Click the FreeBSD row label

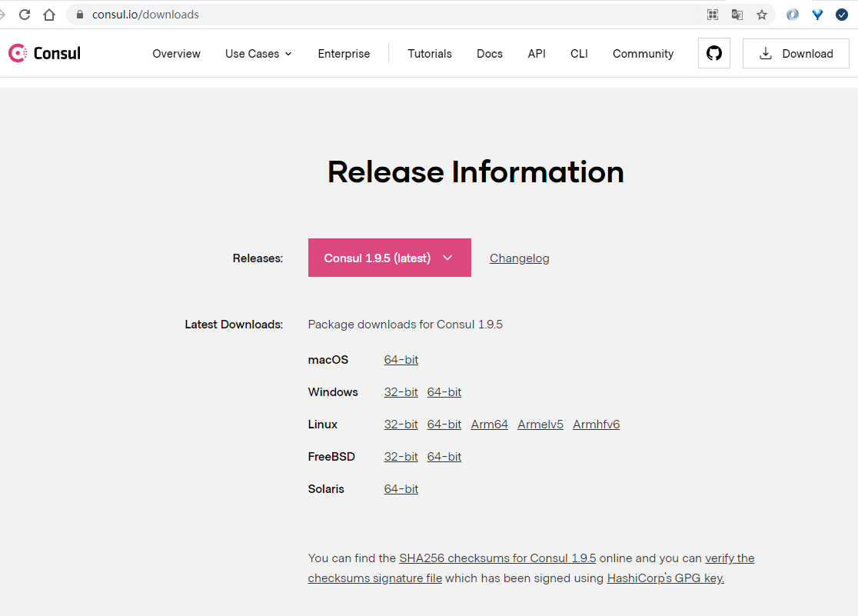[x=331, y=457]
